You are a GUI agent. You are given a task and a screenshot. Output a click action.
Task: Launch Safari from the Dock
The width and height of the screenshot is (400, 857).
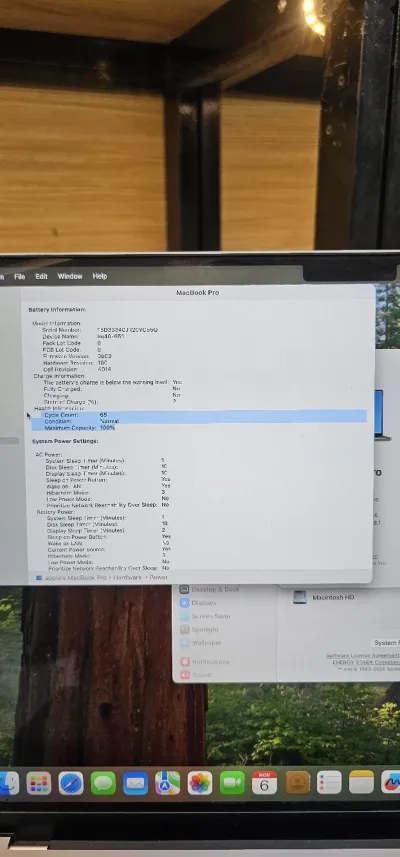[71, 783]
